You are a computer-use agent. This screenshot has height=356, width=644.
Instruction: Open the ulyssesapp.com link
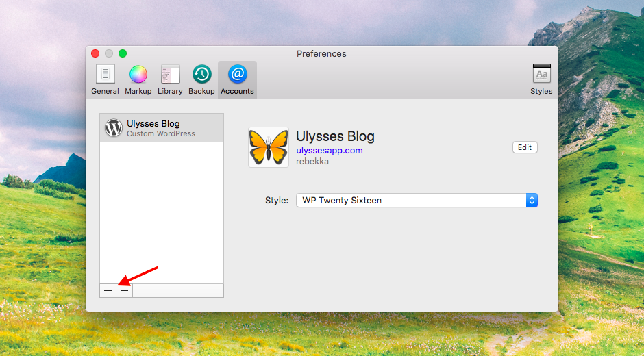point(330,151)
